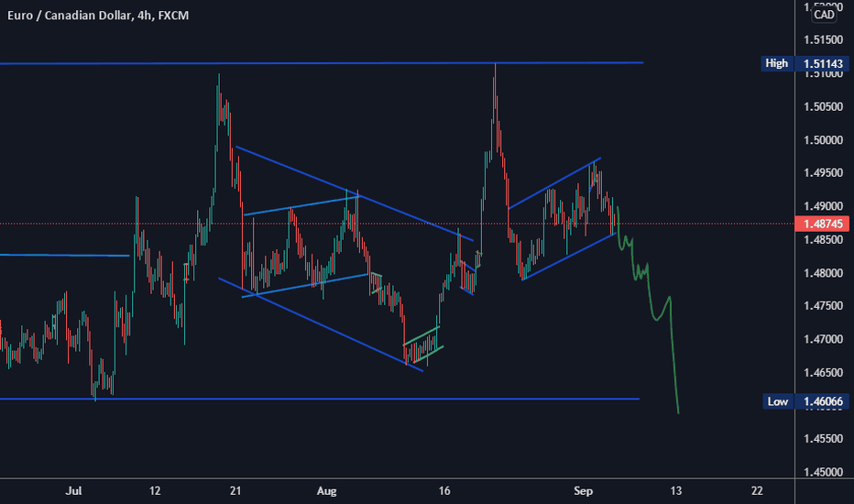854x504 pixels.
Task: Click the Aug date label on time axis
Action: pyautogui.click(x=326, y=491)
